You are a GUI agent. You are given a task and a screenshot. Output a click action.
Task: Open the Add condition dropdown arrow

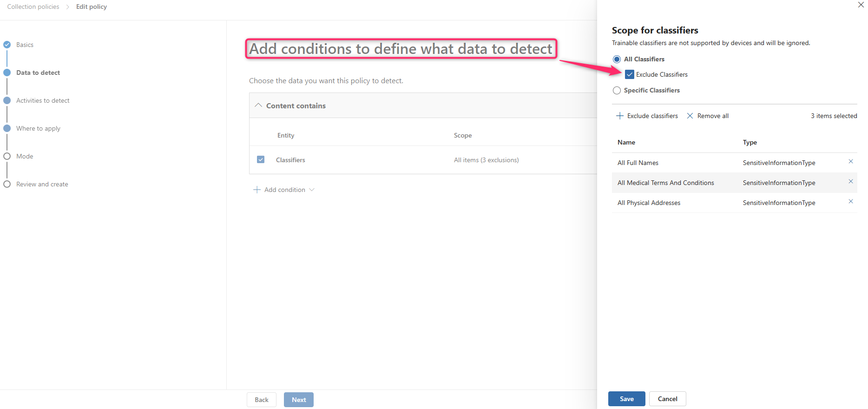coord(312,190)
